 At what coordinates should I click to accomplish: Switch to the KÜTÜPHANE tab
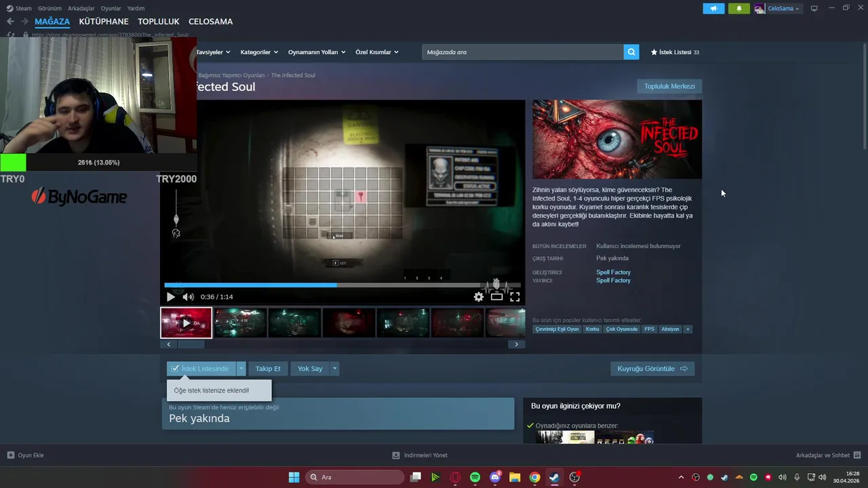coord(104,22)
